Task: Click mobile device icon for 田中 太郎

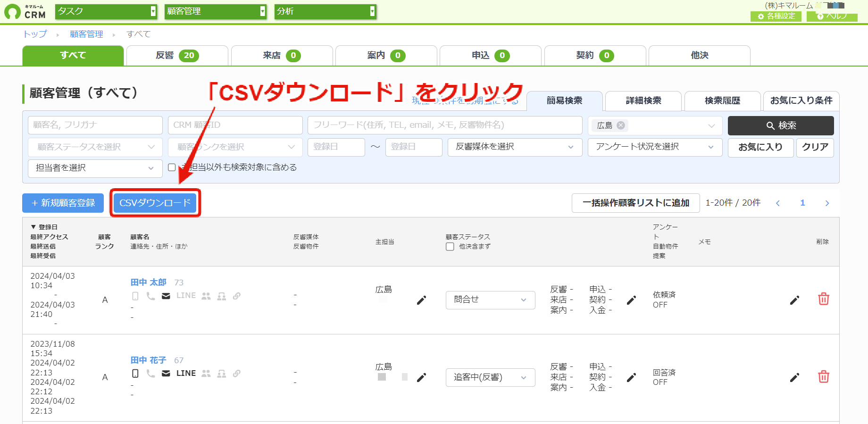Action: pos(135,296)
